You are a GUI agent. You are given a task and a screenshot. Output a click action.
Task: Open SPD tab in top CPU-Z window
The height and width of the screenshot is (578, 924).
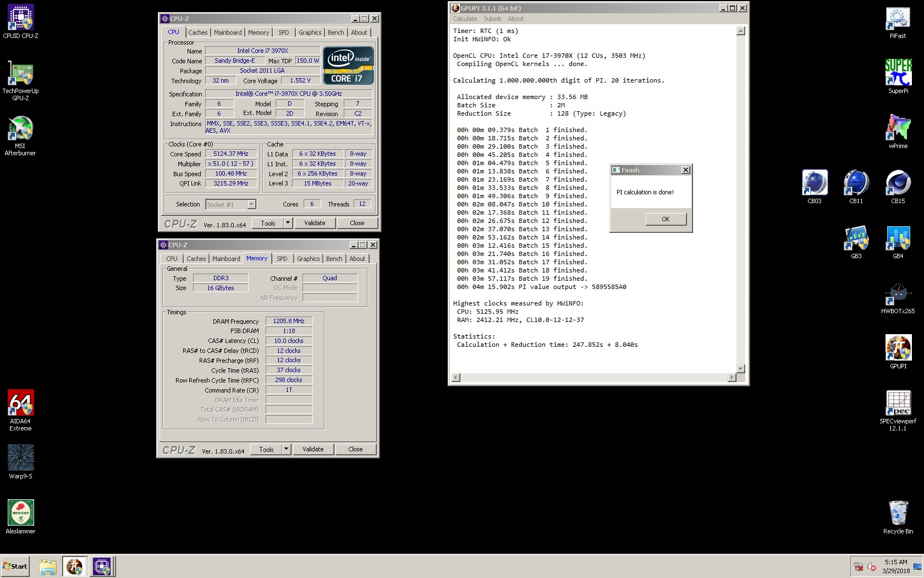click(284, 32)
